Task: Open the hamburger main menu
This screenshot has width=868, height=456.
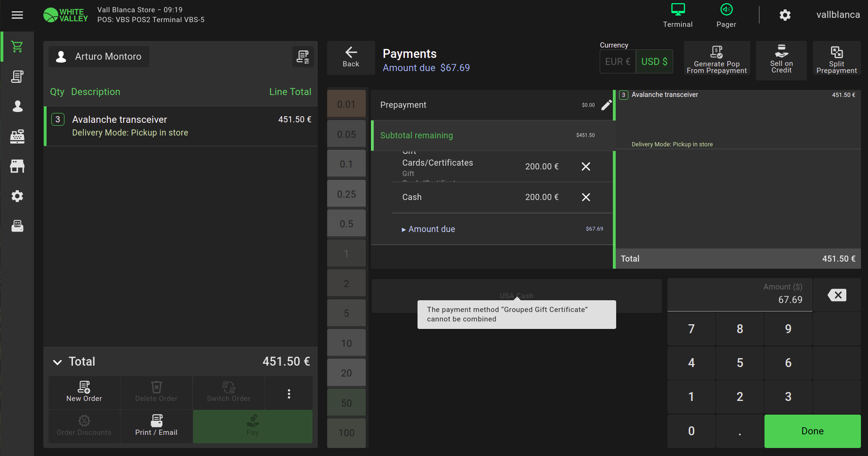Action: click(17, 15)
